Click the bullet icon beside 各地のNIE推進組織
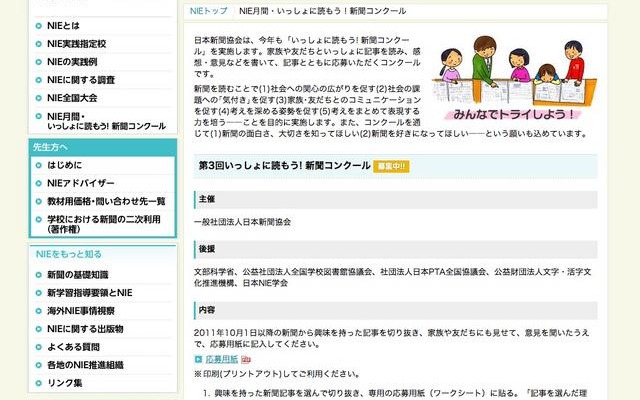The image size is (640, 400). [x=39, y=365]
